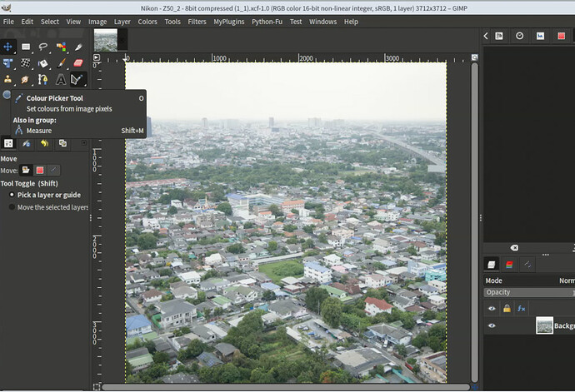
Task: Collapse the right dock with arrow
Action: [486, 36]
